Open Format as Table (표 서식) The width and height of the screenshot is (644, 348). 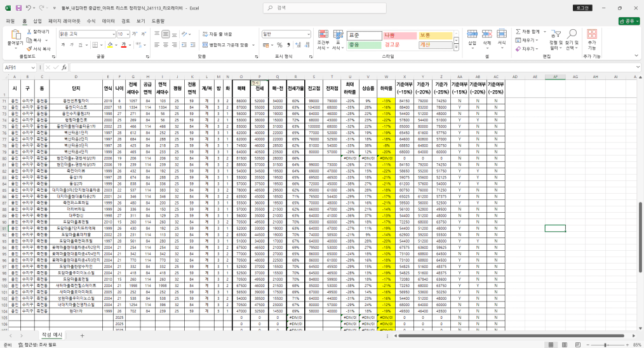point(338,40)
